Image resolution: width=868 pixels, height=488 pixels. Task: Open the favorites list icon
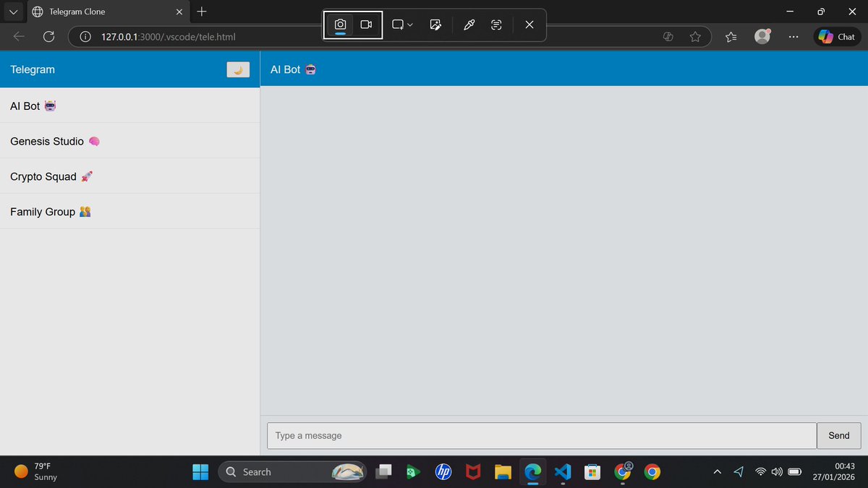point(731,37)
